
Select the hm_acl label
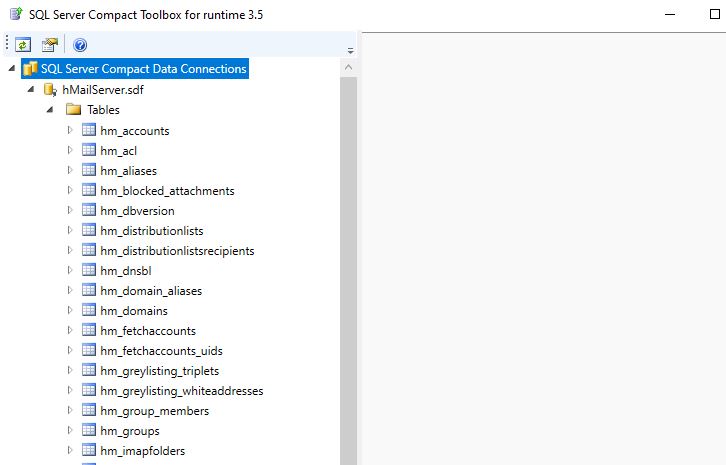pyautogui.click(x=119, y=151)
